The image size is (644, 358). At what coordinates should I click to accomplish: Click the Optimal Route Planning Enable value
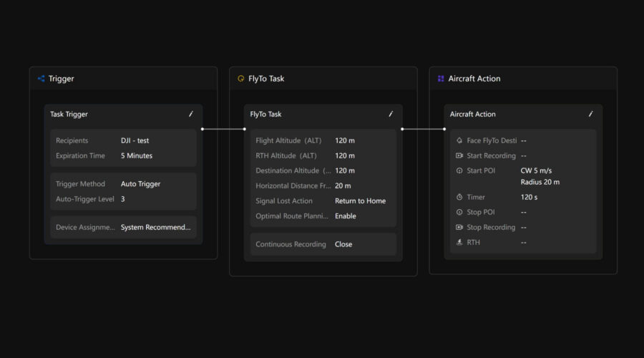coord(345,216)
